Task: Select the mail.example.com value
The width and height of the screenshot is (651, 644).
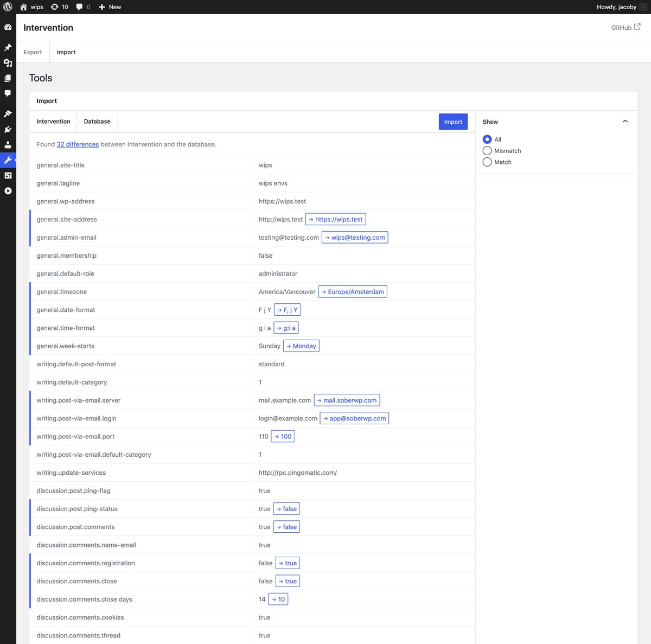Action: coord(285,400)
